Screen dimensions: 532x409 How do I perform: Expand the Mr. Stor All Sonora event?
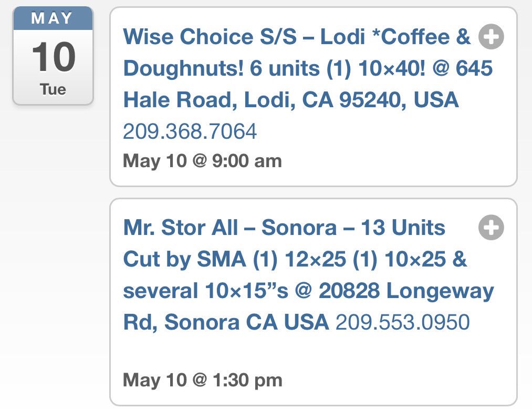491,228
